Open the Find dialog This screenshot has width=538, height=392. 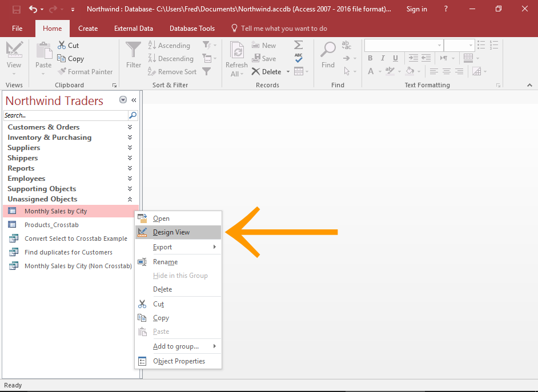click(327, 54)
